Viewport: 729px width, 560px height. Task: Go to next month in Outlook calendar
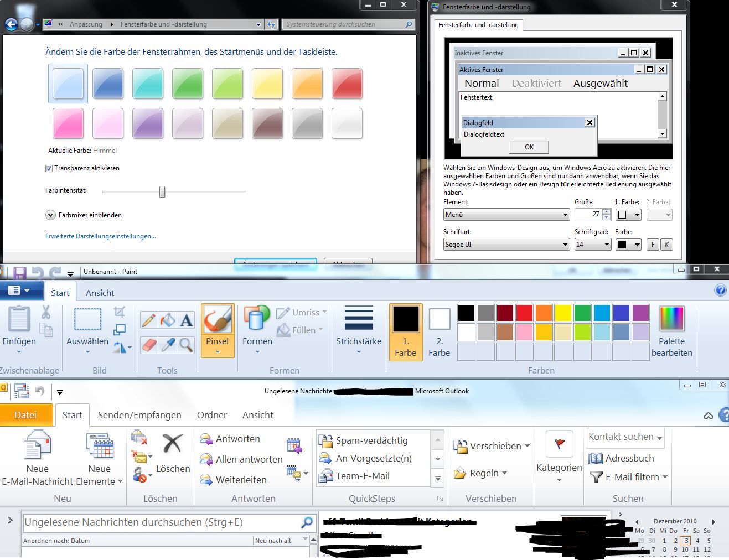coord(714,522)
